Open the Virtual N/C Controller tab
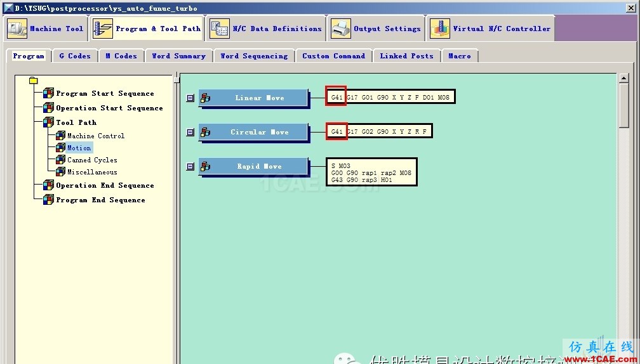 (x=490, y=29)
